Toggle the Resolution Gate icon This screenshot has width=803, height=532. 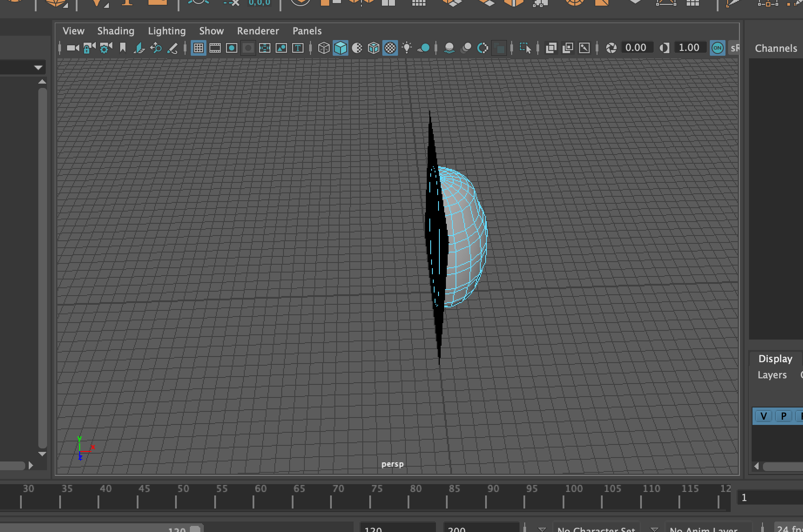232,48
